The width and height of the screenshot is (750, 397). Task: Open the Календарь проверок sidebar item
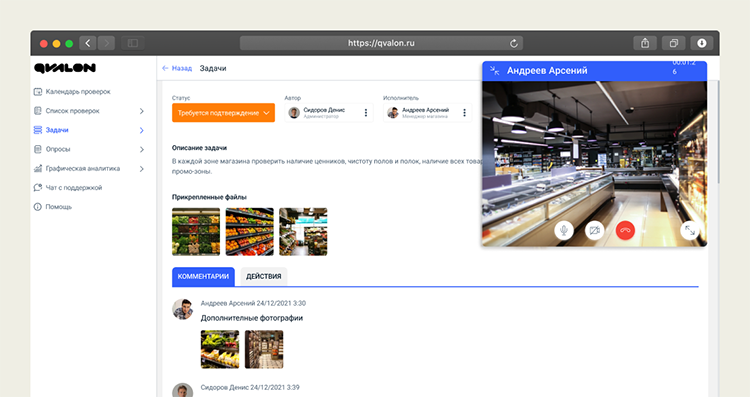pos(72,91)
